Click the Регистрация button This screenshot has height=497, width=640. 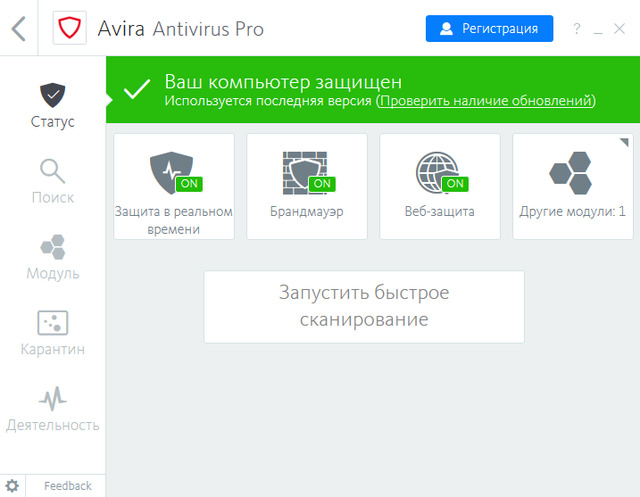pos(489,29)
